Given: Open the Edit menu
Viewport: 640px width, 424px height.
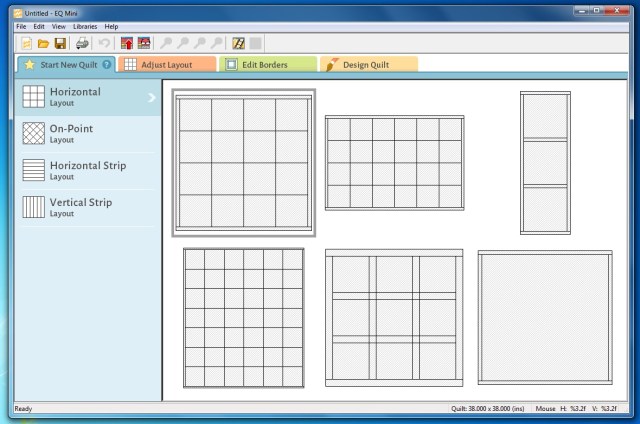Looking at the screenshot, I should tap(39, 27).
